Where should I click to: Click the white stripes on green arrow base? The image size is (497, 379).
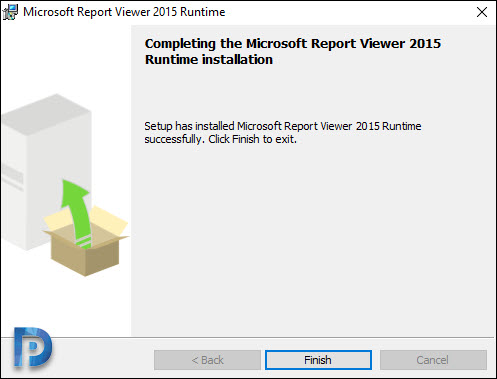pyautogui.click(x=84, y=241)
